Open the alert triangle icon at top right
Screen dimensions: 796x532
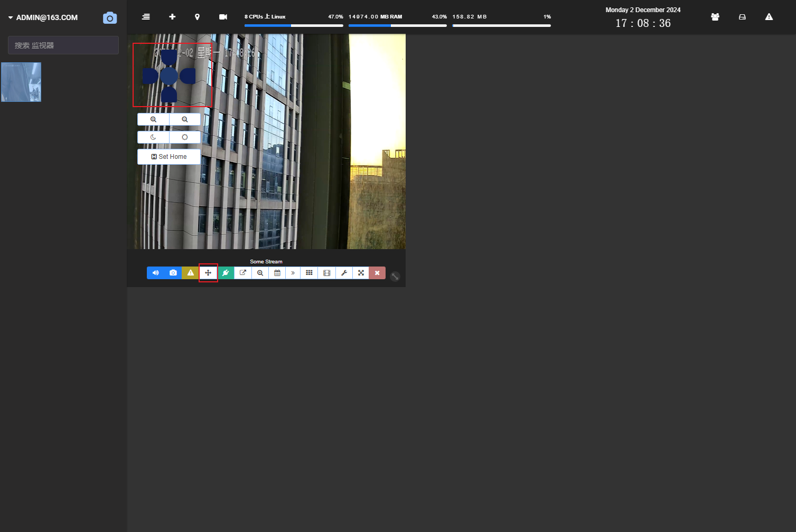769,17
